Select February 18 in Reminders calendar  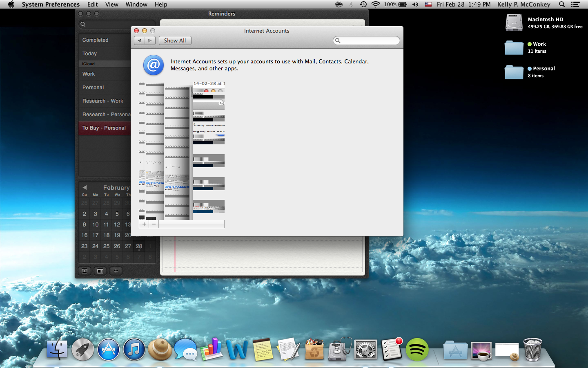106,235
